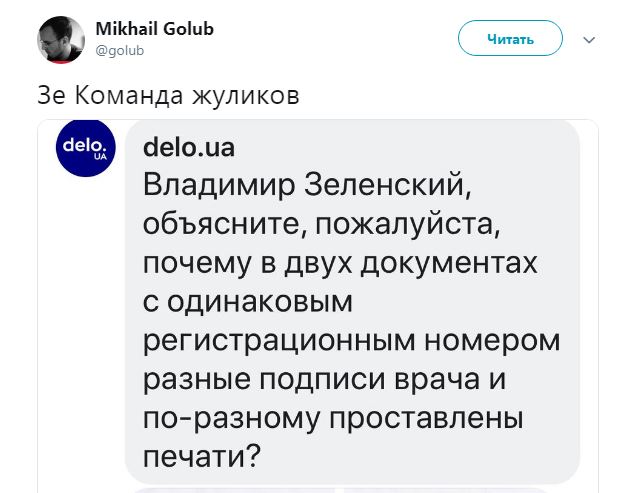Click the UA text inside the delo logo
Screen dimensions: 627x493
100,157
